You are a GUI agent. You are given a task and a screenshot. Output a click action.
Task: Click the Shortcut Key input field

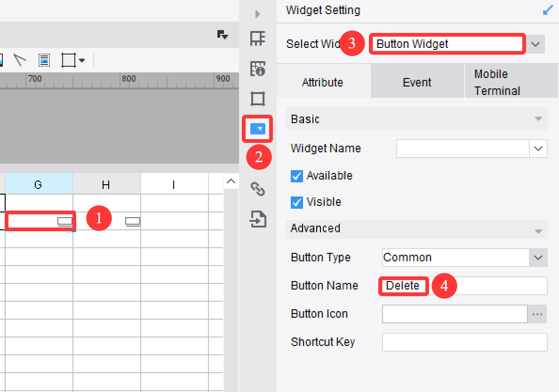click(464, 342)
